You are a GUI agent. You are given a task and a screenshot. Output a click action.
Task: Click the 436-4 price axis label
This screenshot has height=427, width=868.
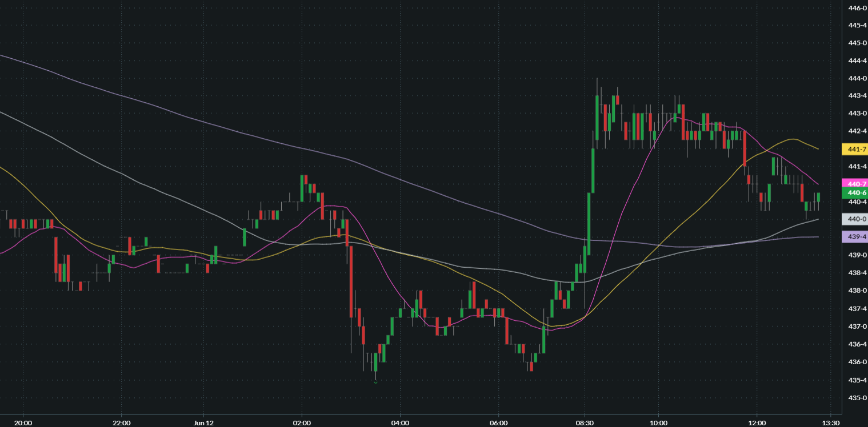tap(858, 344)
